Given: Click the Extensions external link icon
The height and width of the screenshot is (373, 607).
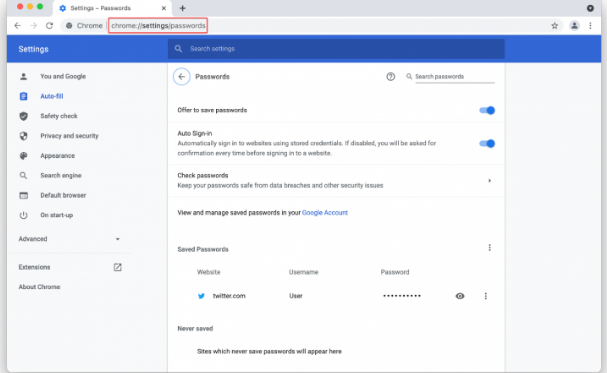Looking at the screenshot, I should click(117, 267).
